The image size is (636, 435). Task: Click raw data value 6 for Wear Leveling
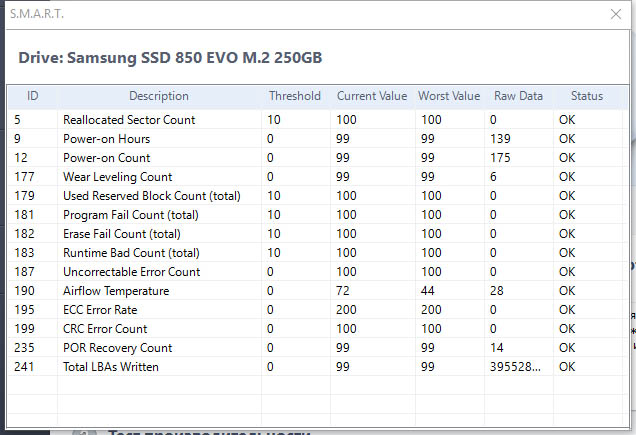[x=493, y=177]
